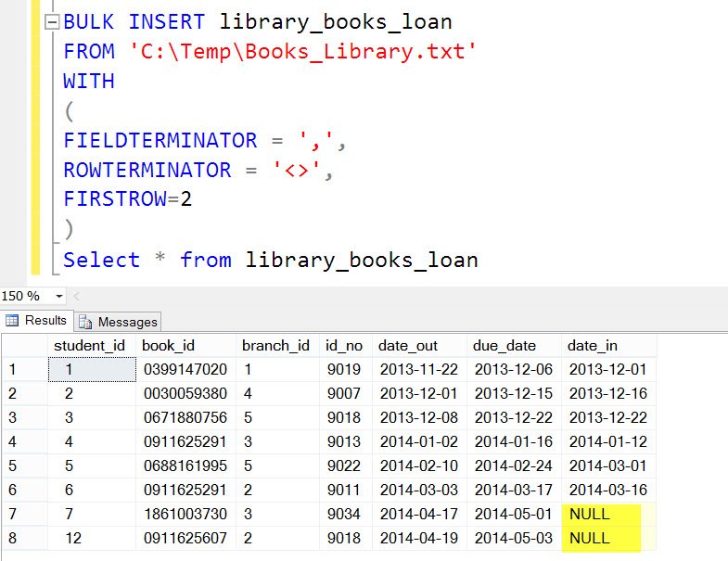728x561 pixels.
Task: Select book_id cell 0911625607
Action: coord(185,538)
